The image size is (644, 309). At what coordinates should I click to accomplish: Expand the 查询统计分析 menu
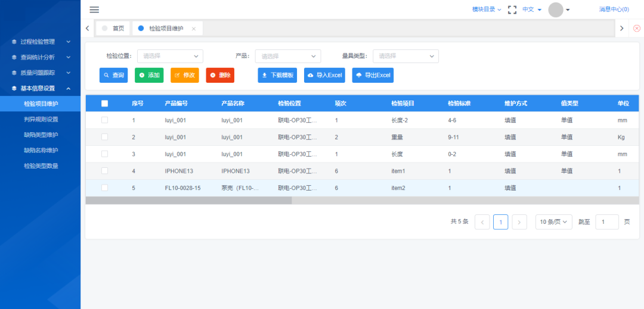[41, 57]
